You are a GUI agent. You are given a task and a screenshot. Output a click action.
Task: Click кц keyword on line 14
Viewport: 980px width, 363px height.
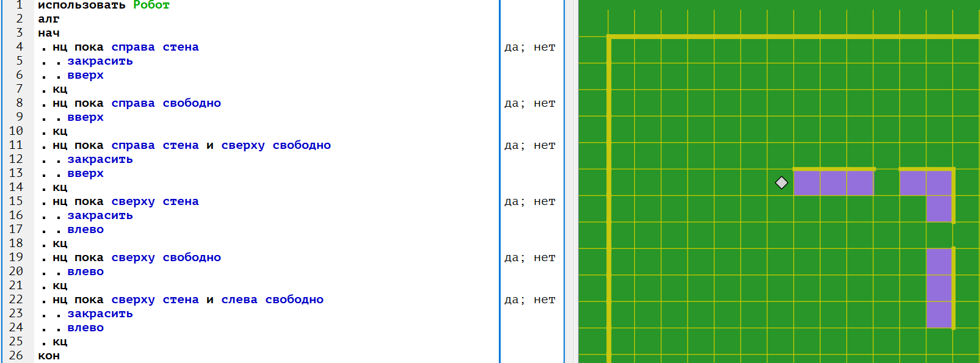pyautogui.click(x=60, y=187)
